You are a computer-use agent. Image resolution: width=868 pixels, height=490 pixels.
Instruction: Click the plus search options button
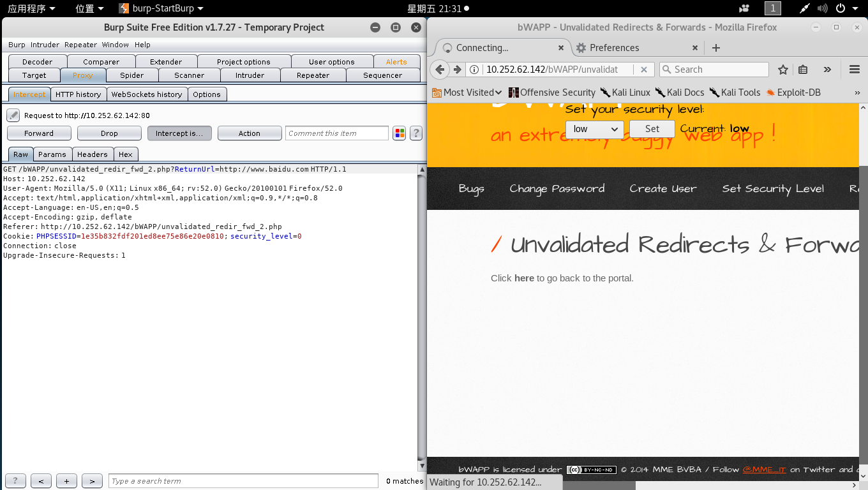(66, 481)
